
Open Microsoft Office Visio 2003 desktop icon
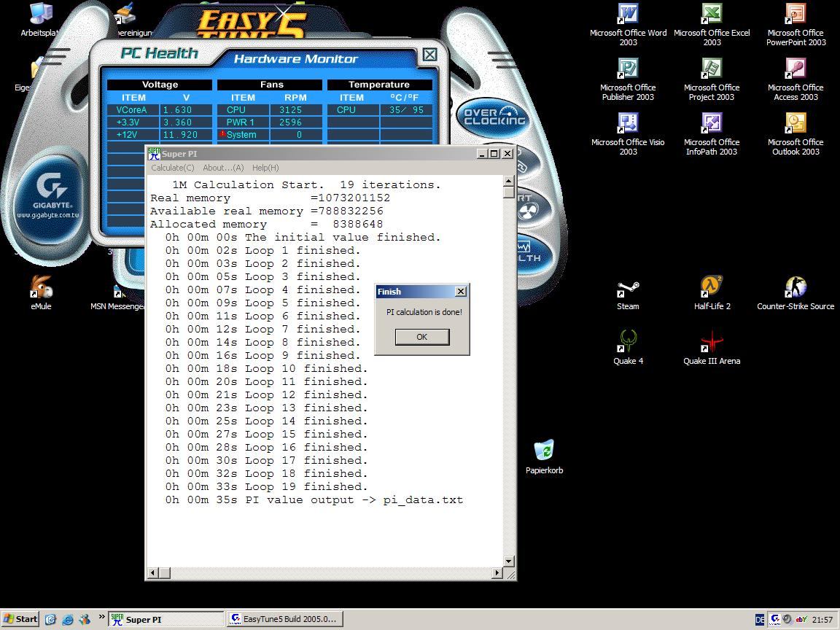[x=628, y=133]
